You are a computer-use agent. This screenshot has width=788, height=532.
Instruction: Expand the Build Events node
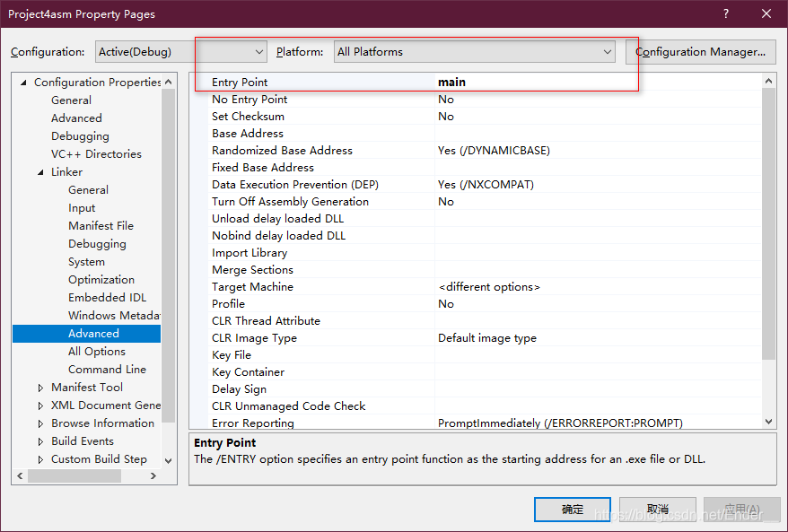coord(40,441)
